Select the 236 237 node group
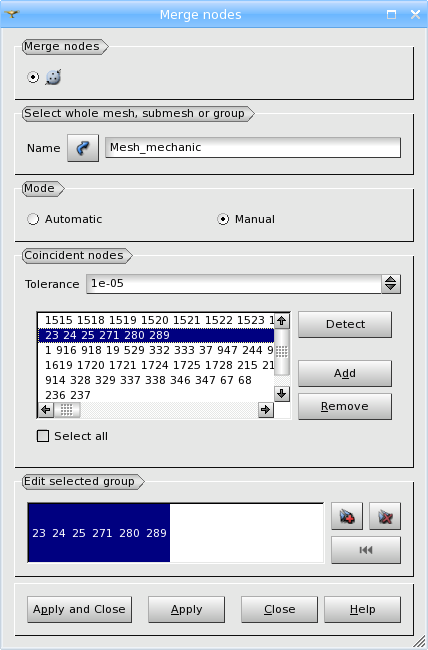This screenshot has width=428, height=650. tap(156, 395)
